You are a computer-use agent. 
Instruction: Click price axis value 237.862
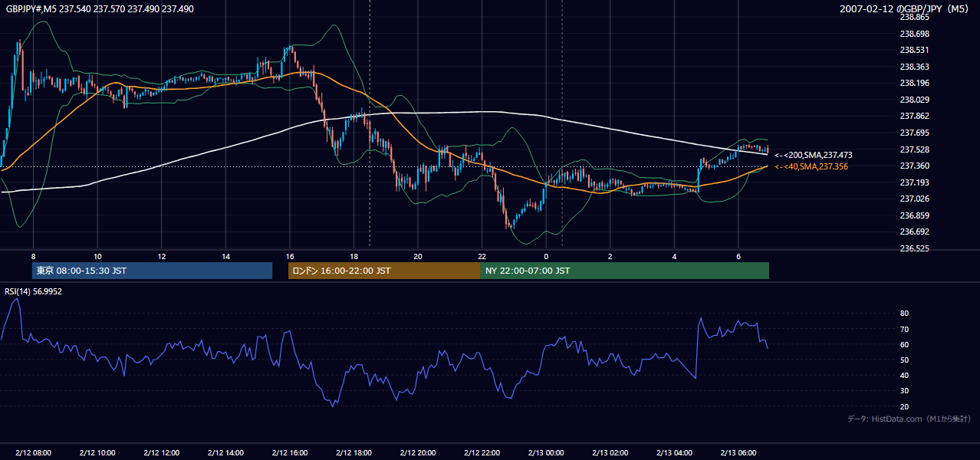point(914,116)
